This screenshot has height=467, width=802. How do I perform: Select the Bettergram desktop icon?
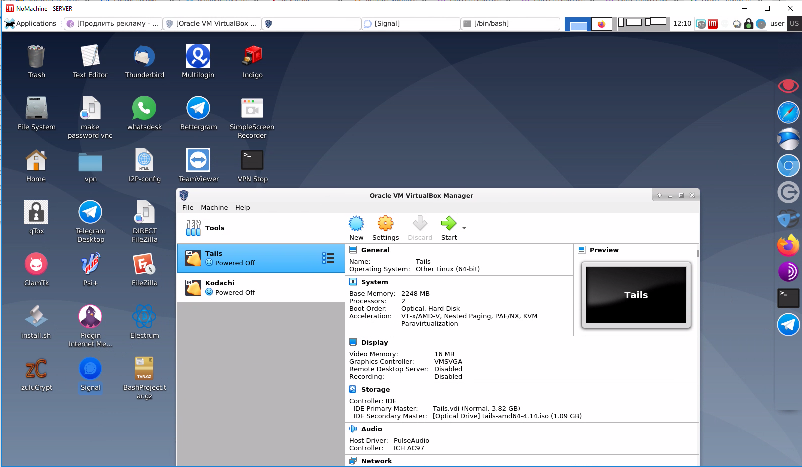coord(198,114)
